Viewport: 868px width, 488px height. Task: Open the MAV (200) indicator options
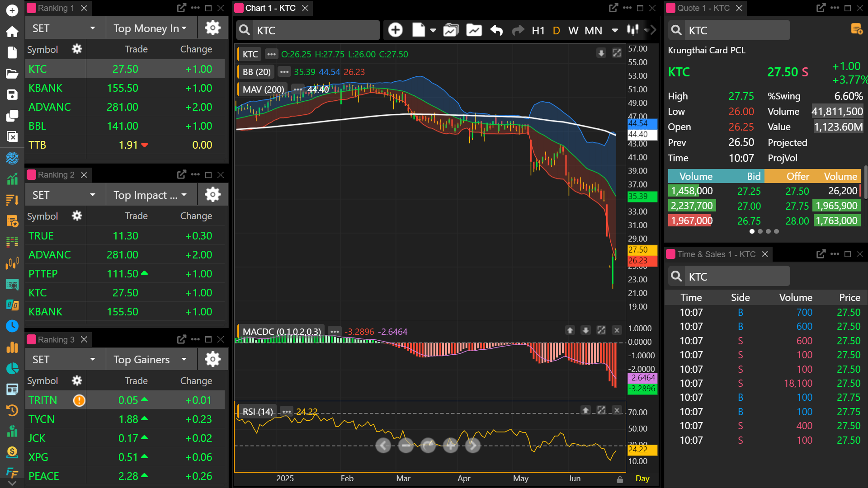297,89
